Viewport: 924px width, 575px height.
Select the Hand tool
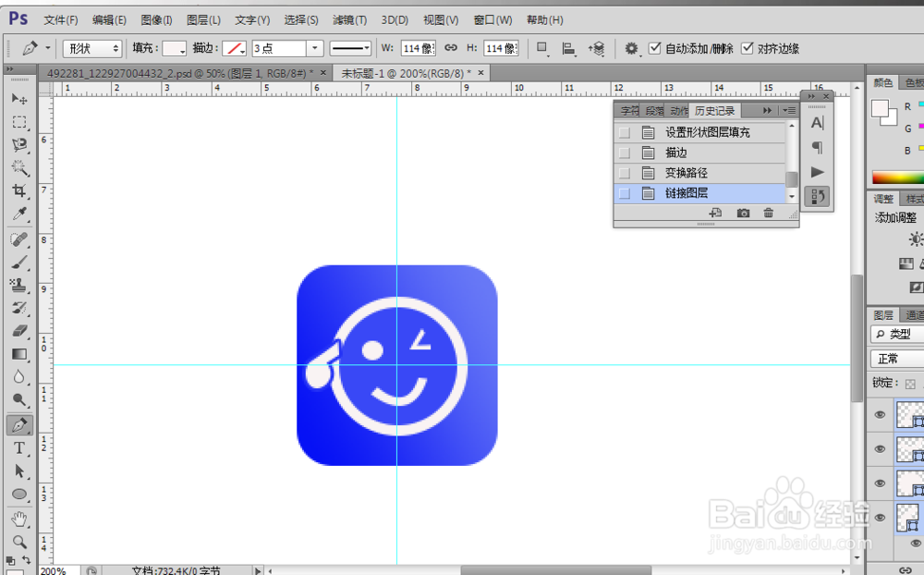pyautogui.click(x=19, y=519)
